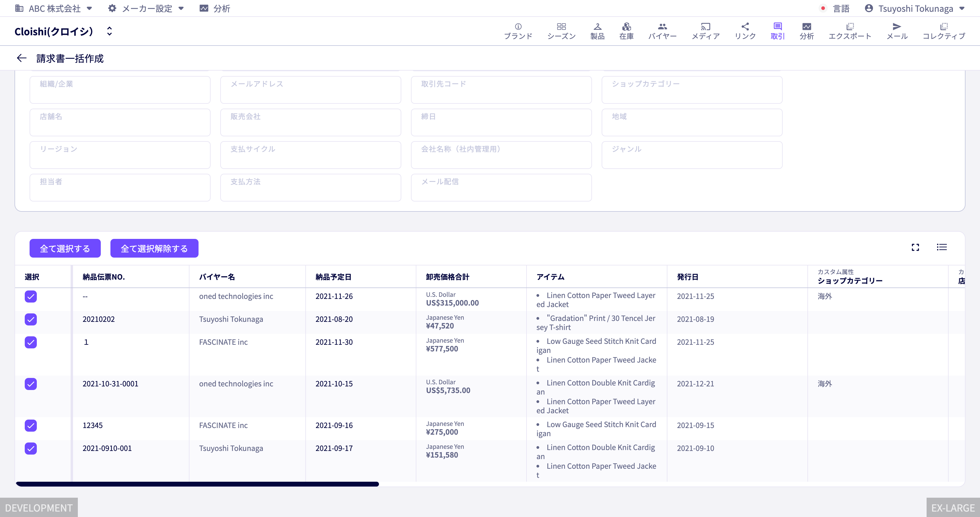Open the Tsuyoshi Tokunaga user dropdown
The height and width of the screenshot is (517, 980).
915,8
